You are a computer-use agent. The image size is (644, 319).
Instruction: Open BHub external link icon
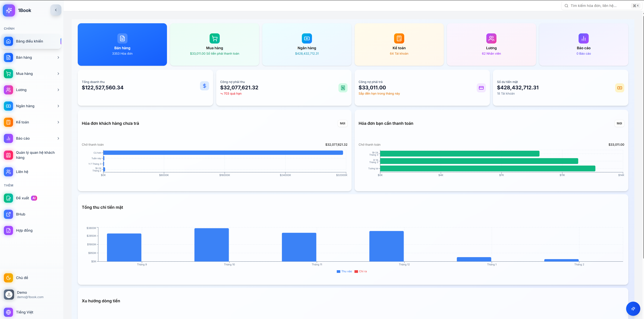[x=8, y=214]
